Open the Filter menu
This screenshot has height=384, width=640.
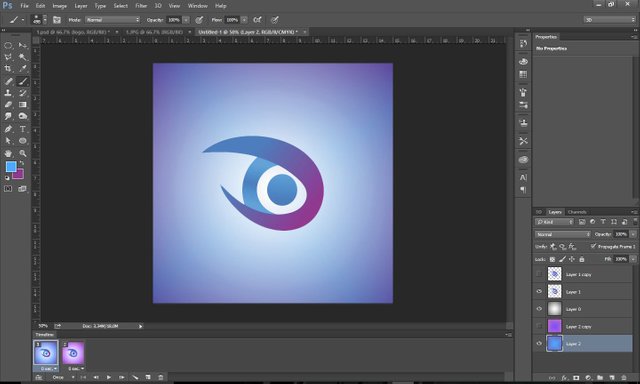(x=141, y=6)
